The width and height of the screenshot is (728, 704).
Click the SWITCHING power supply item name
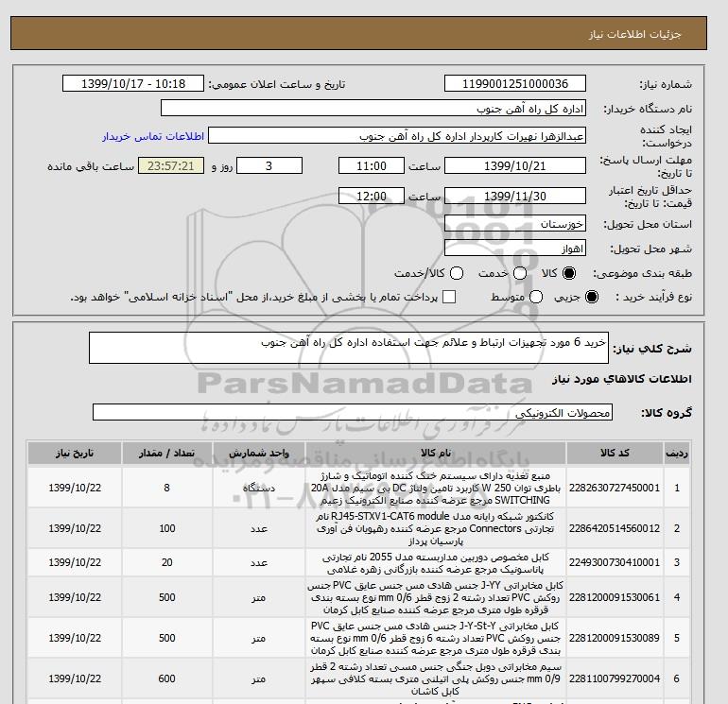pos(436,488)
